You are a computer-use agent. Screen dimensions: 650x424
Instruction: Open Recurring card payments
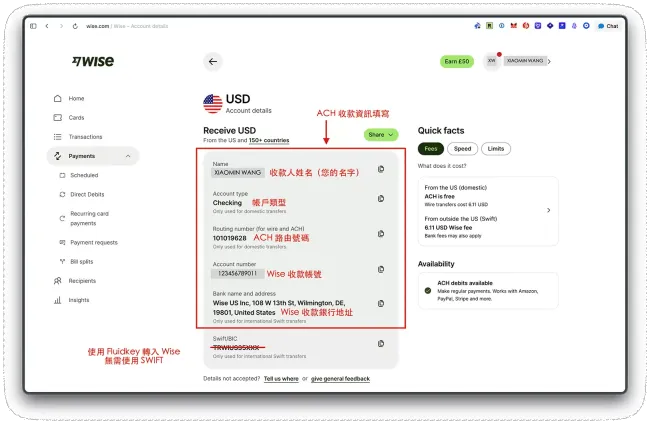[89, 218]
